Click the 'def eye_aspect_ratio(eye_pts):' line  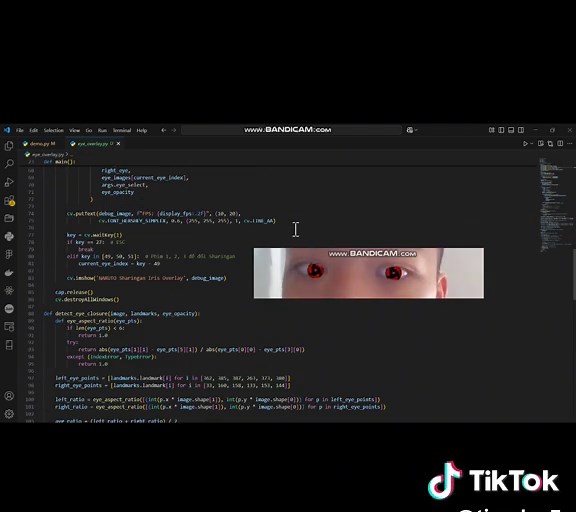click(98, 321)
